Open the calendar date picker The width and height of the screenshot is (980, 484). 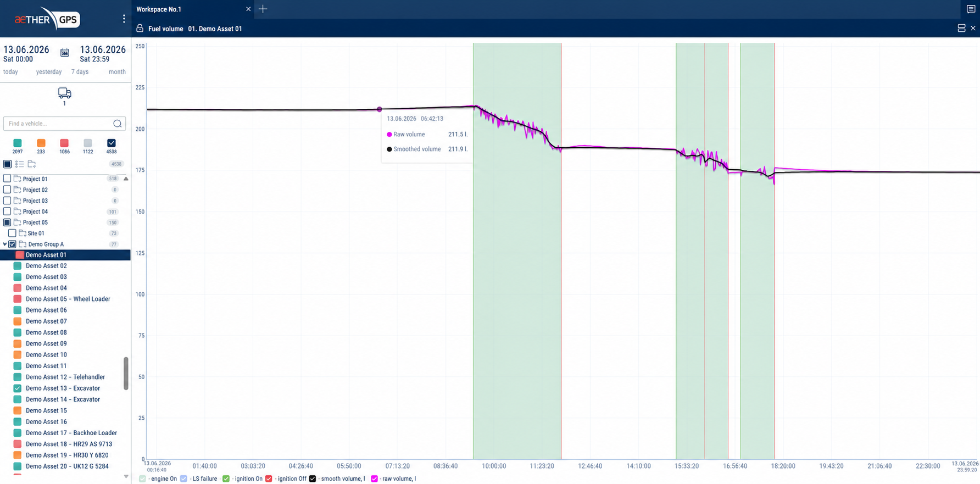65,53
